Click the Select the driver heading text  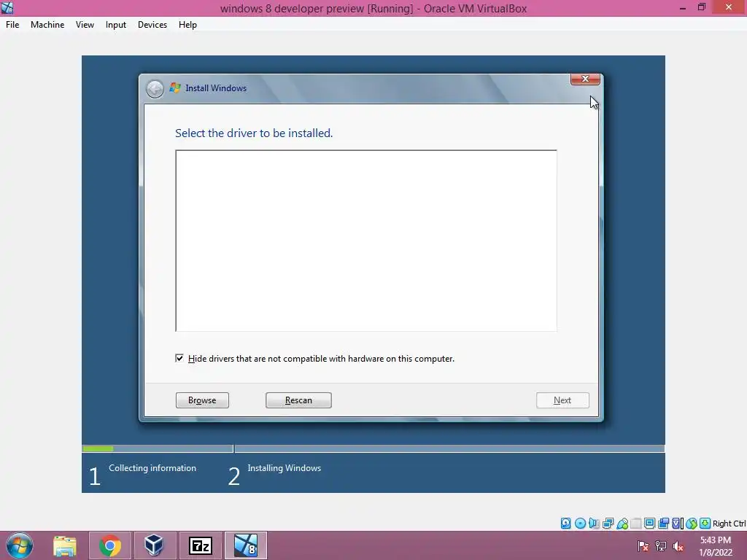pos(254,133)
